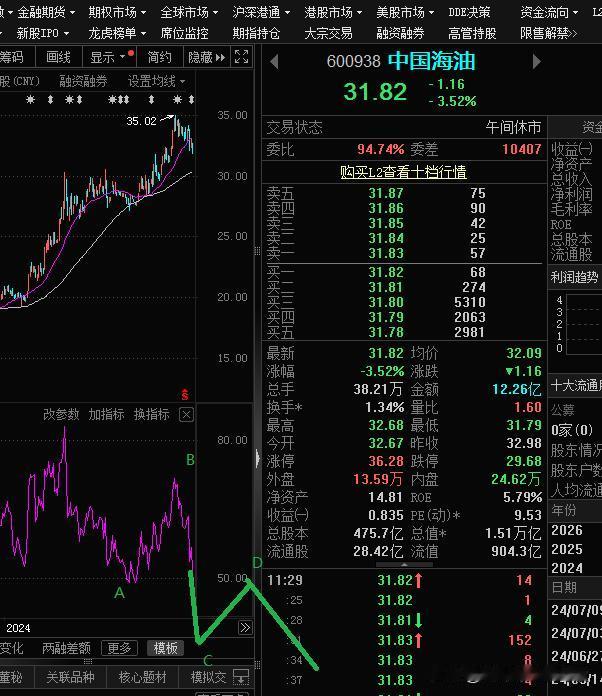Viewport: 602px width, 696px height.
Task: Select the 两融差额 indicator label
Action: [x=66, y=648]
